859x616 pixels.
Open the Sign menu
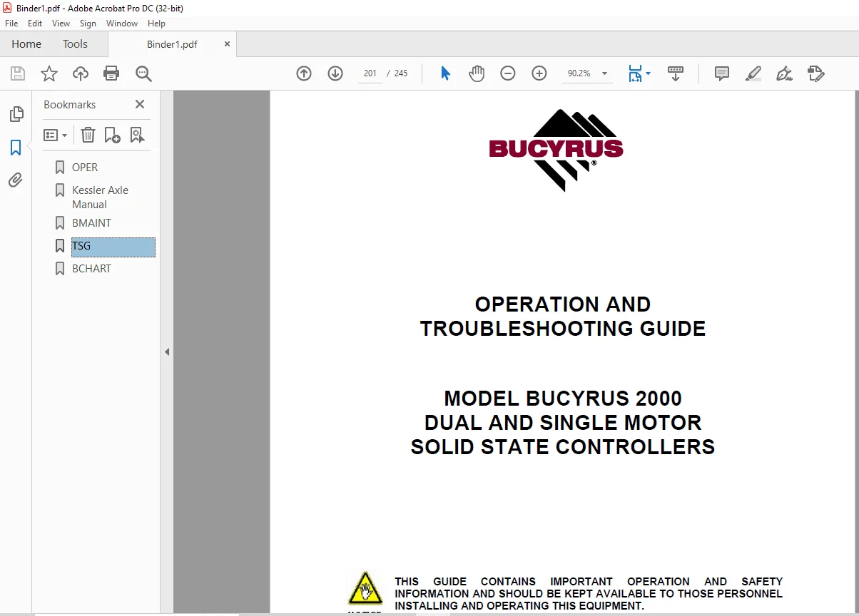(x=88, y=24)
